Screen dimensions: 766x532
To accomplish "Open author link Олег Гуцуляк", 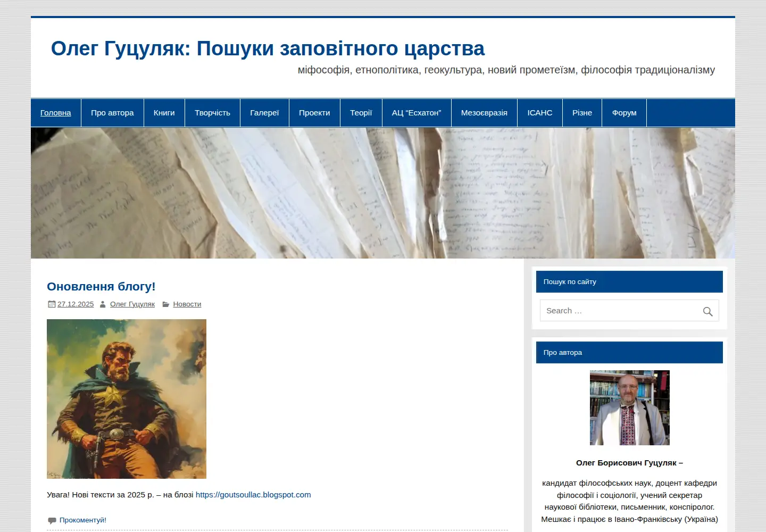I will [132, 304].
